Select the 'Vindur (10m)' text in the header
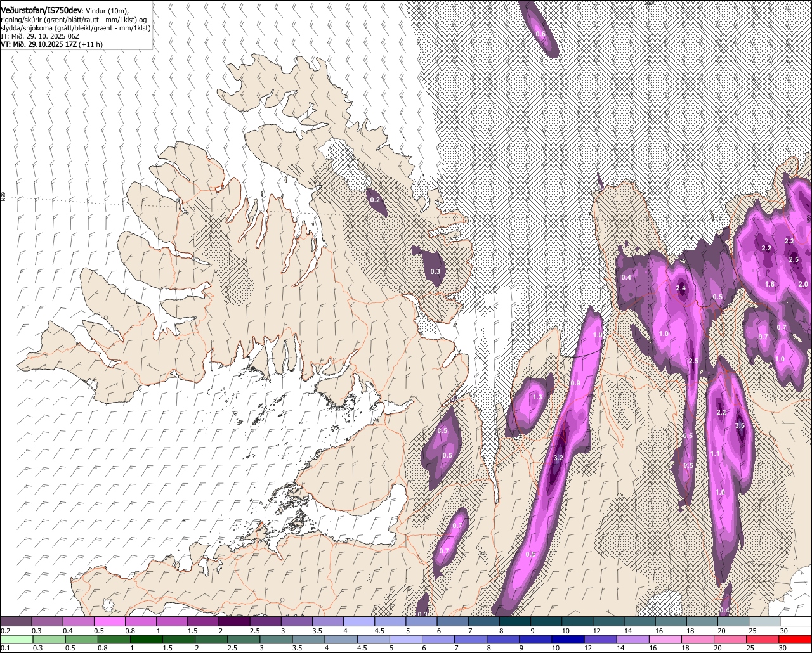Viewport: 812px width, 653px height. coord(107,11)
